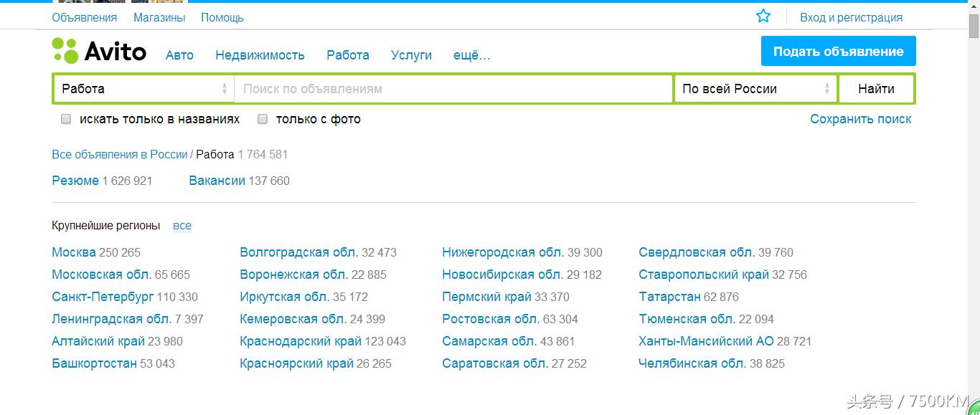Go to Магазины in top bar
The image size is (980, 415).
coord(159,17)
